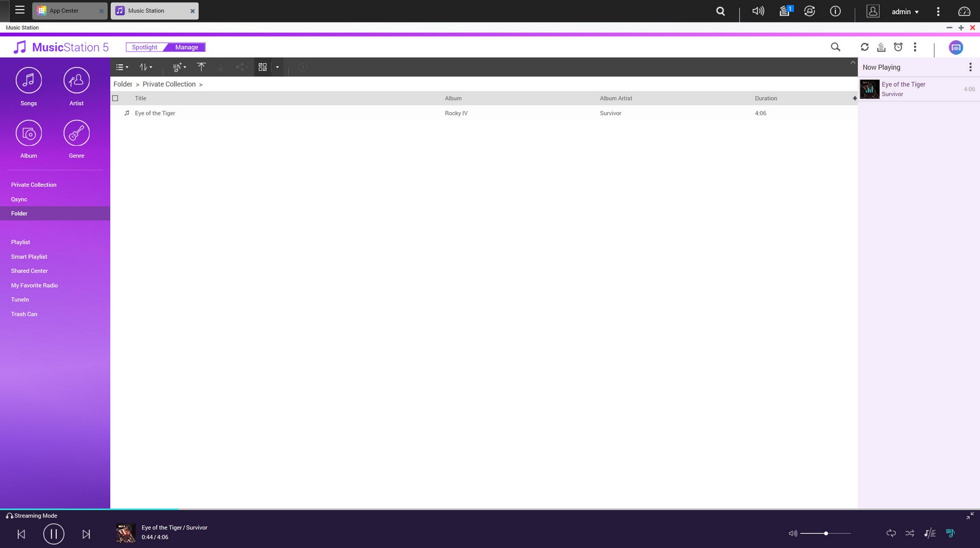Screen dimensions: 980x548
Task: Sort by Title column header
Action: point(140,98)
